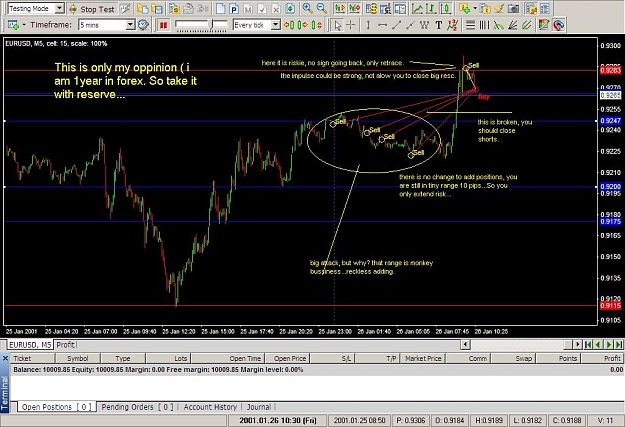Select the Fibonacci fan tool

pos(513,25)
